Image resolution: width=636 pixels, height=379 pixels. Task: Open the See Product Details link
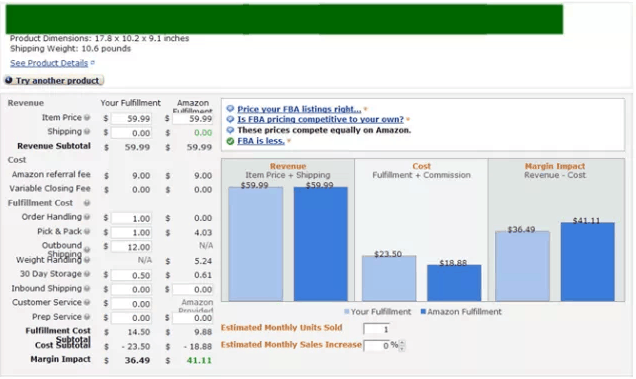click(49, 63)
